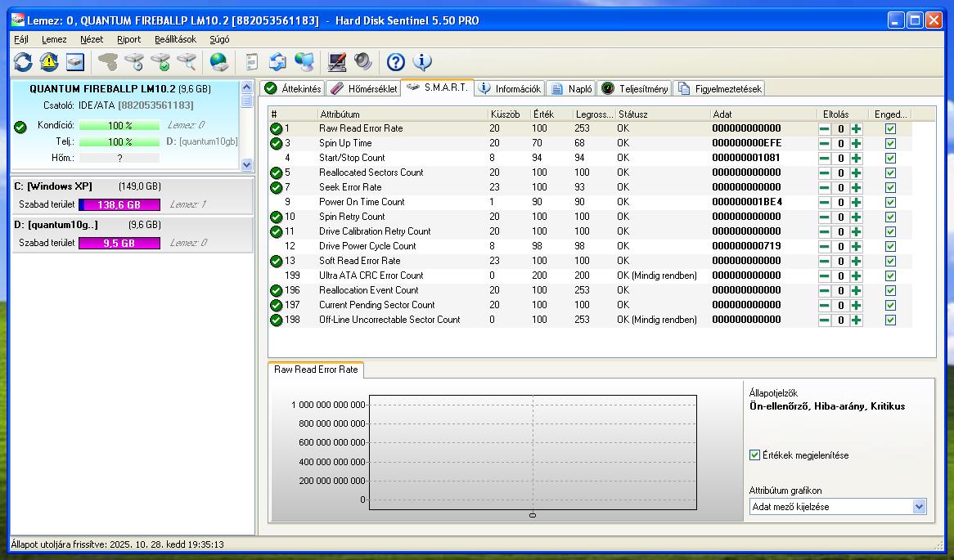
Task: Click the yellow warning triangle toolbar icon
Action: [49, 61]
